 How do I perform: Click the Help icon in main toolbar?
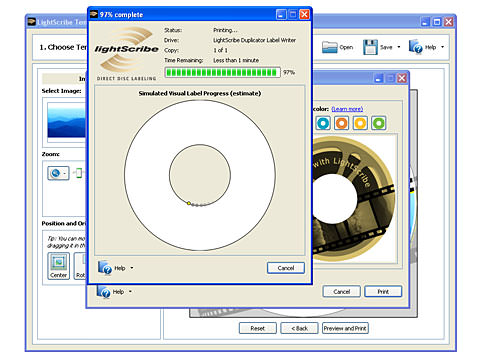(x=415, y=47)
